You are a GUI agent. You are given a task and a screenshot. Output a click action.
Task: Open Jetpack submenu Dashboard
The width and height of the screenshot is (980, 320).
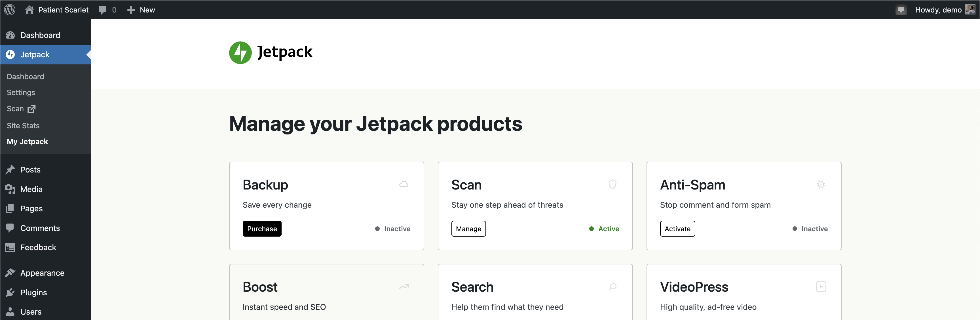[x=26, y=77]
